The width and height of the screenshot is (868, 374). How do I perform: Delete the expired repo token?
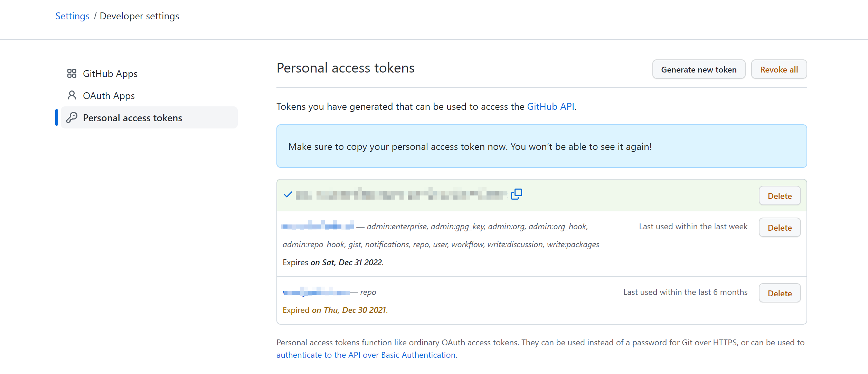[780, 293]
